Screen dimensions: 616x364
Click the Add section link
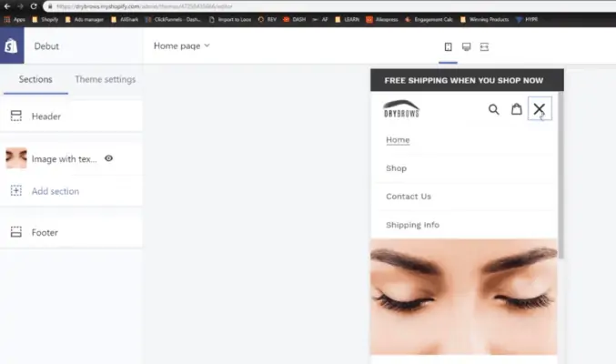coord(56,191)
